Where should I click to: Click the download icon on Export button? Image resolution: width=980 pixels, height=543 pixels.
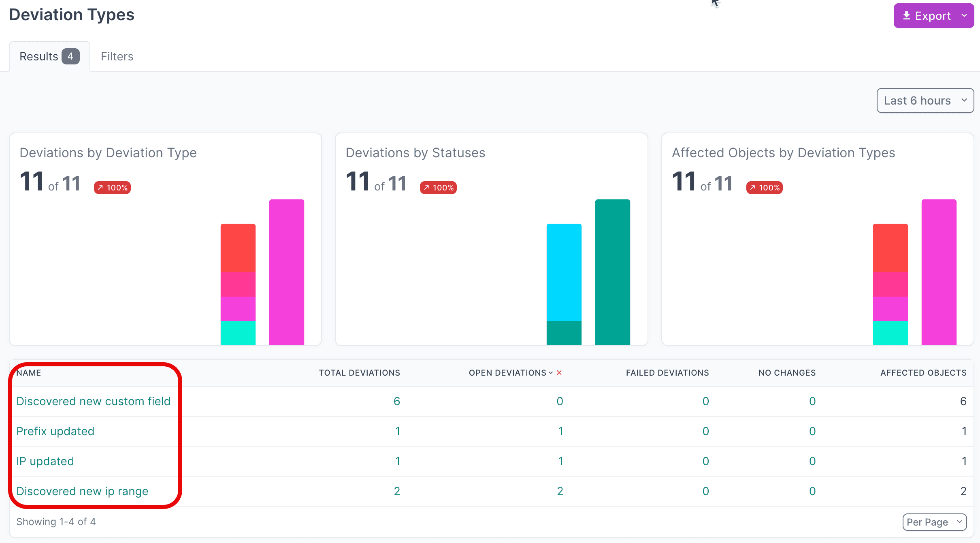[x=907, y=16]
